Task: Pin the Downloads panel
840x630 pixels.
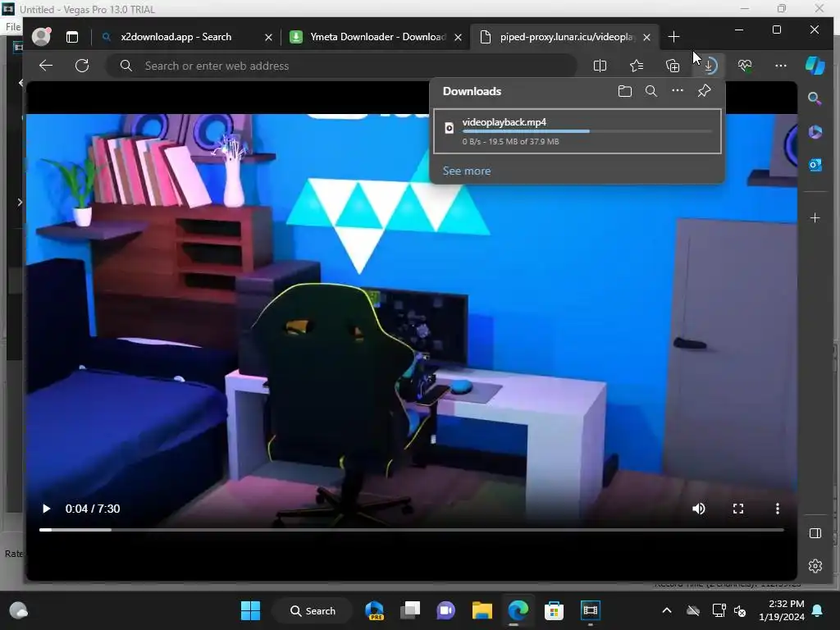Action: pos(704,91)
